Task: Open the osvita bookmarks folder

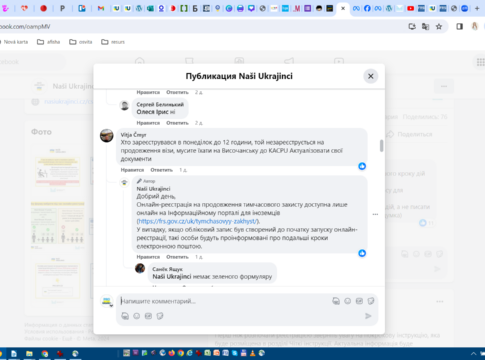Action: pyautogui.click(x=81, y=42)
